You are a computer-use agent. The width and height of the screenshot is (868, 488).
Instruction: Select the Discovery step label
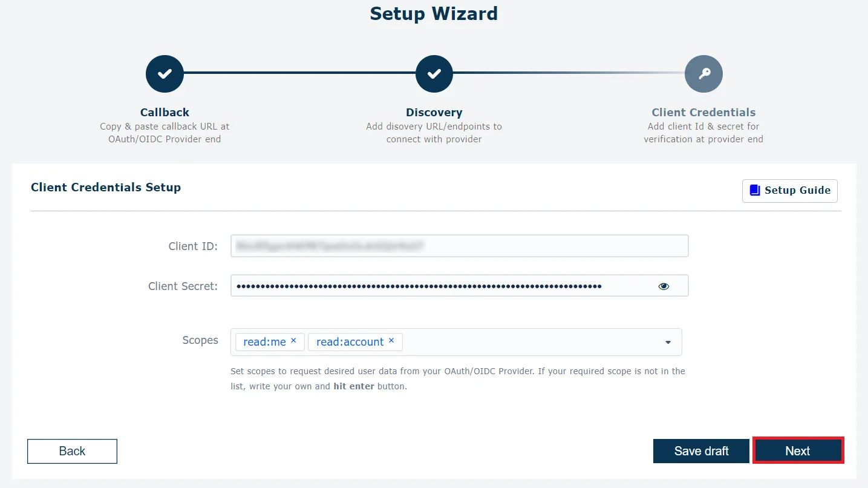tap(434, 112)
